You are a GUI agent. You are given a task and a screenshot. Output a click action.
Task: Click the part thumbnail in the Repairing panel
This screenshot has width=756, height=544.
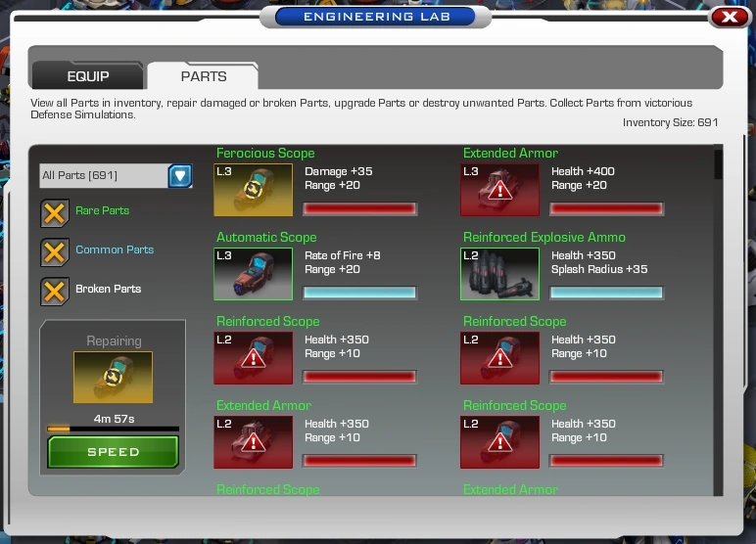(113, 378)
